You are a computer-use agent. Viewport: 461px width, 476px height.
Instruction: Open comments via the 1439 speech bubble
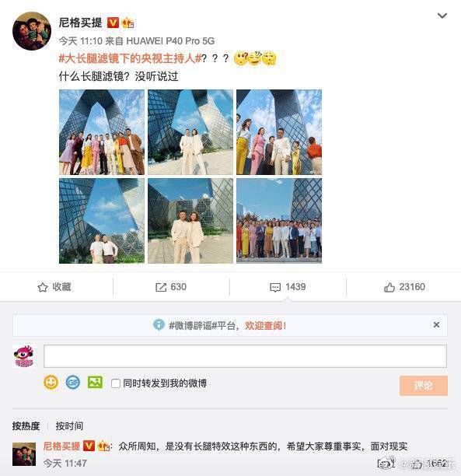click(x=275, y=287)
